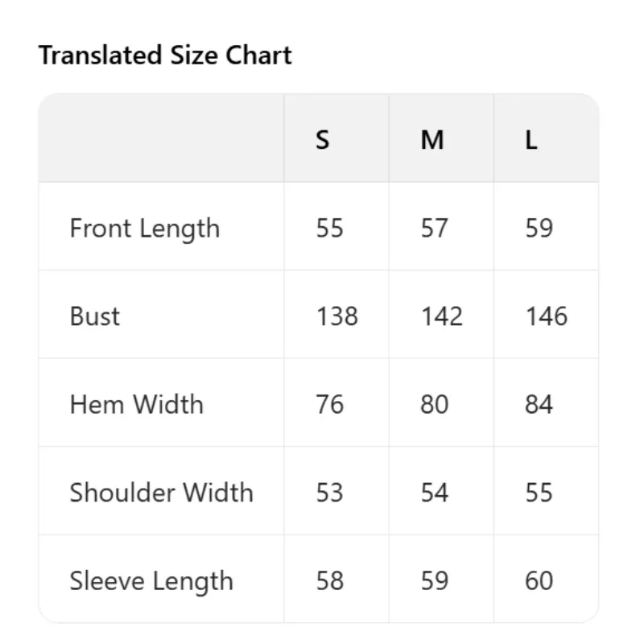Select the Hem Width row label
Viewport: 644px width, 644px height.
[x=137, y=404]
